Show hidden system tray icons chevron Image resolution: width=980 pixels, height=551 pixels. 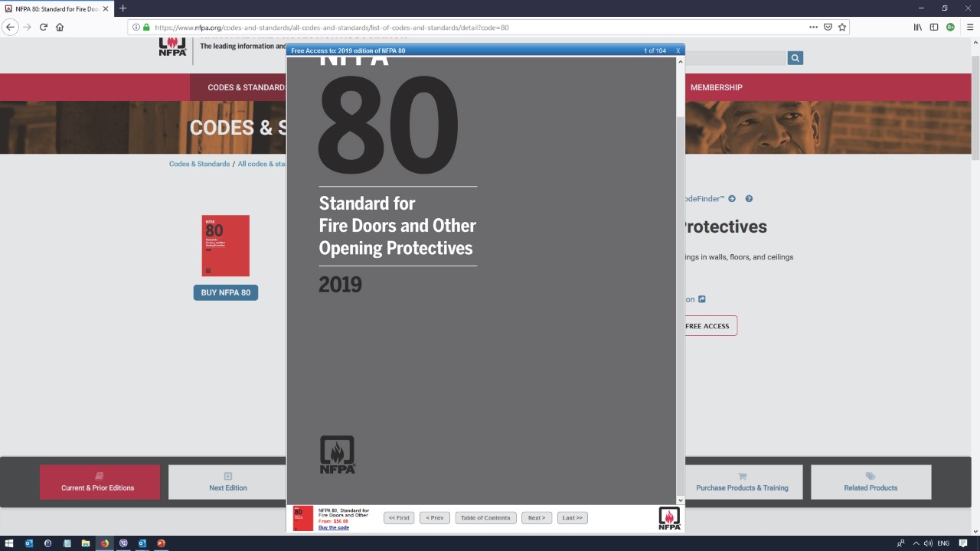916,543
